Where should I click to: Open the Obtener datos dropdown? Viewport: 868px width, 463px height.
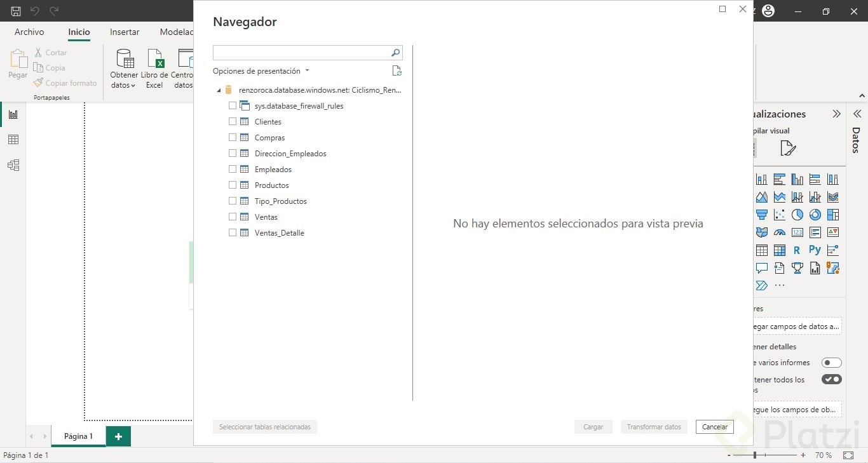click(123, 69)
